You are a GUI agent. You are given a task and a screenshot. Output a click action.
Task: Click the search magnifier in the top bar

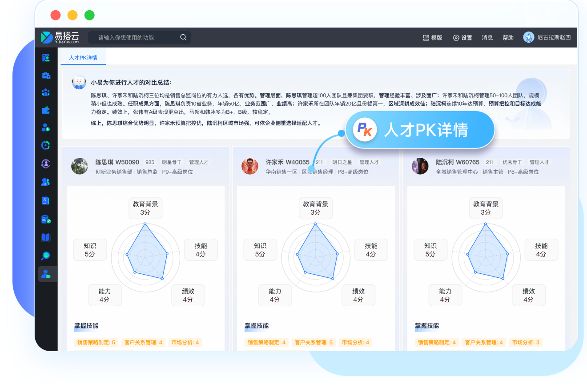tap(183, 37)
